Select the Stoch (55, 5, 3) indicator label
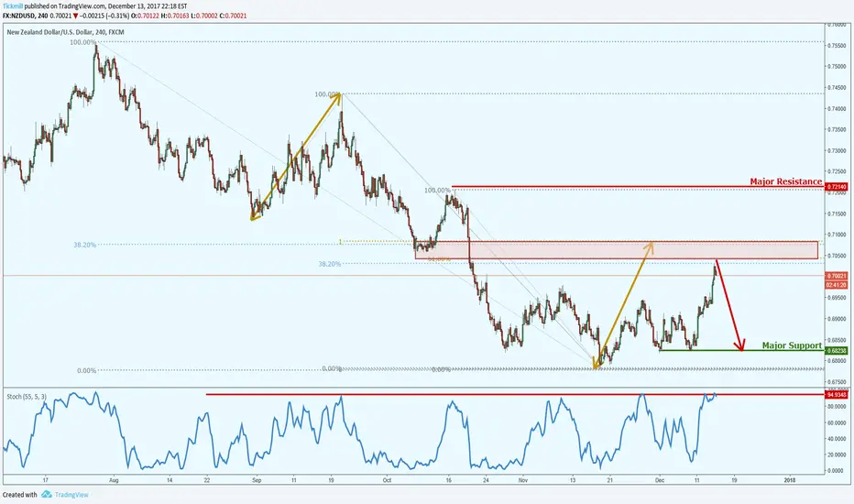This screenshot has width=854, height=504. coord(27,397)
